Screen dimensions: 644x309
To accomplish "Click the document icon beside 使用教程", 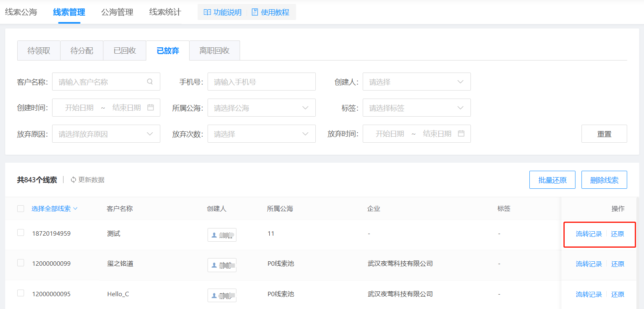I will (x=255, y=12).
